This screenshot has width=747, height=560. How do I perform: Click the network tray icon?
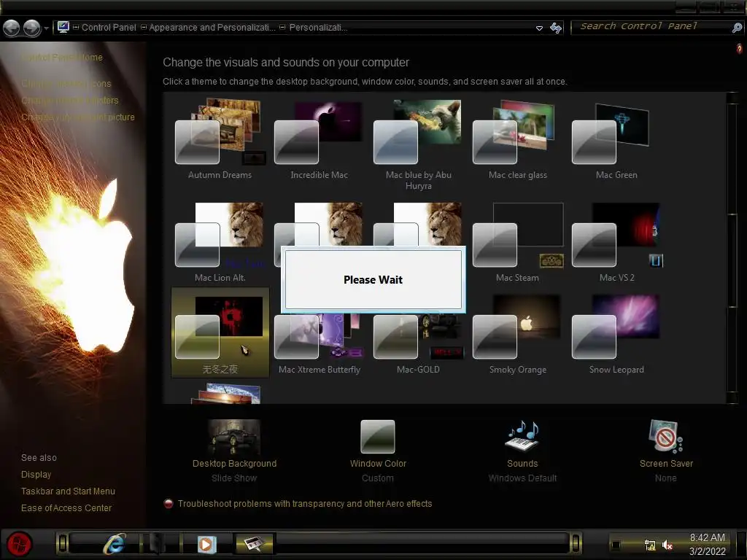(650, 545)
